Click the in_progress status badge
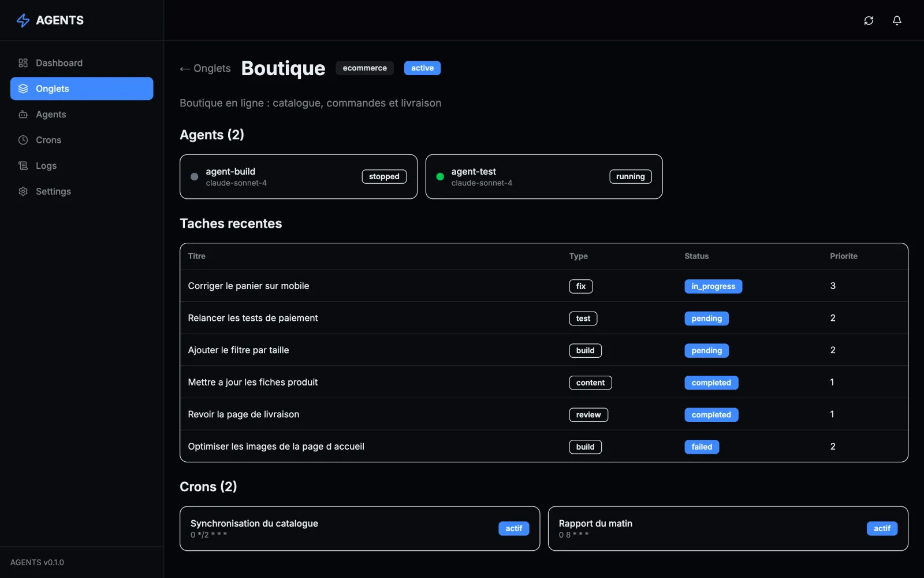The image size is (924, 578). point(713,286)
